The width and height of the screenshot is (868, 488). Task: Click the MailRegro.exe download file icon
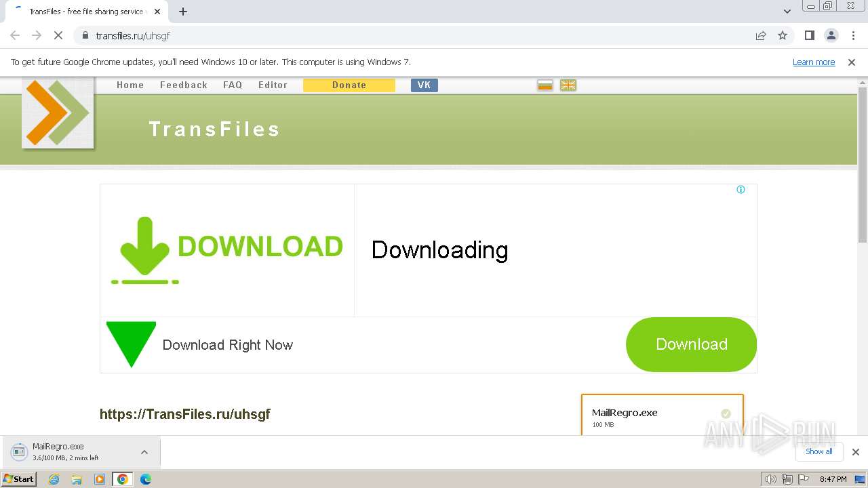(20, 452)
